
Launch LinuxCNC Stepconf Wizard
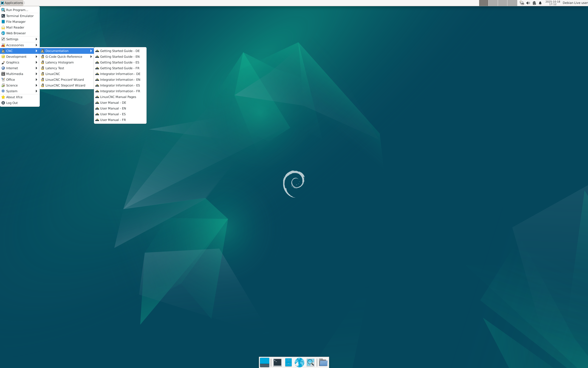pyautogui.click(x=67, y=85)
